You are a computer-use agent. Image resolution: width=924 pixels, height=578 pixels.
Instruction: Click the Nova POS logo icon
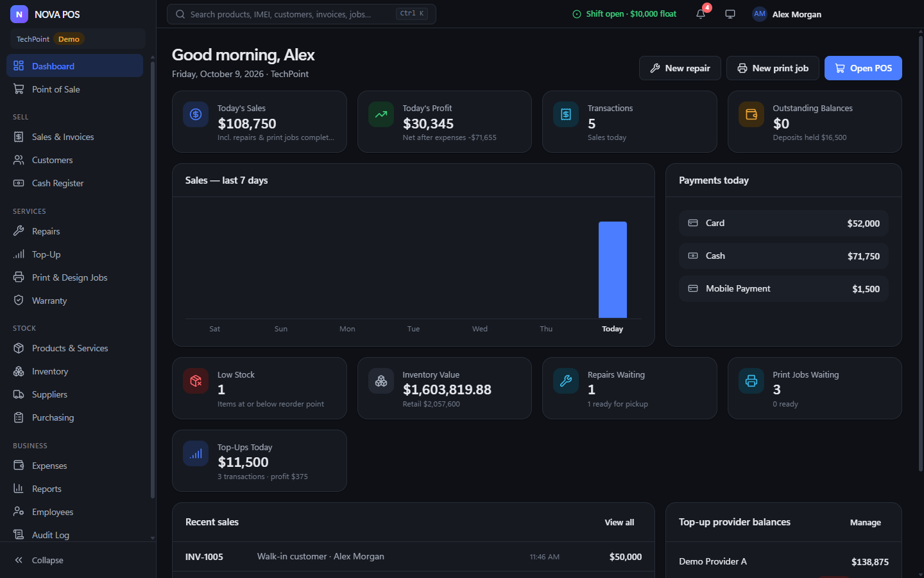pyautogui.click(x=19, y=14)
